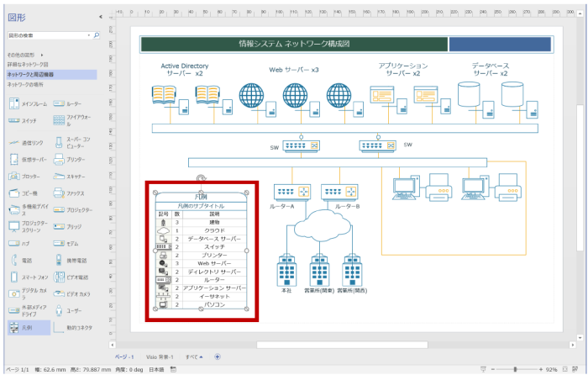The image size is (588, 375).
Task: Expand the その他の図形 menu
Action: (x=25, y=55)
